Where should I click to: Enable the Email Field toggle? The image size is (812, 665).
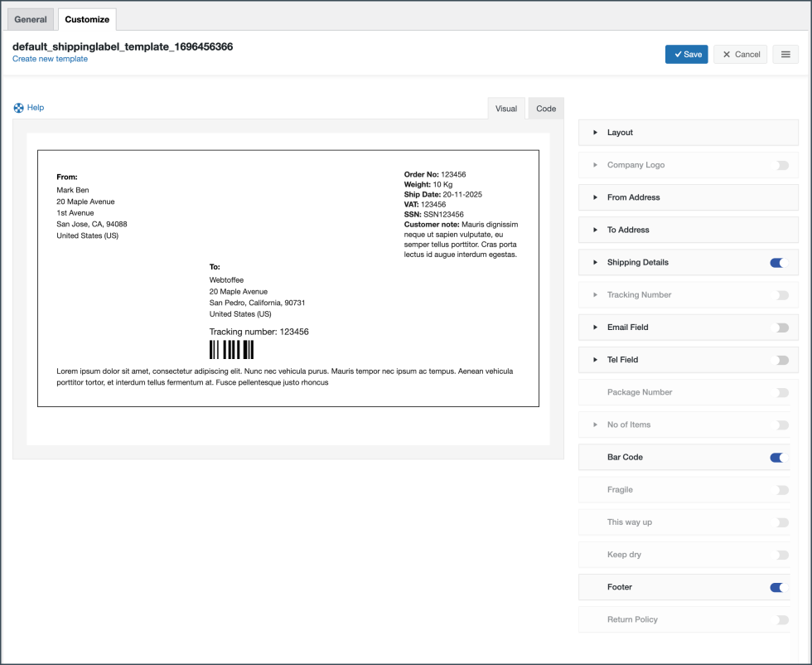pos(780,328)
